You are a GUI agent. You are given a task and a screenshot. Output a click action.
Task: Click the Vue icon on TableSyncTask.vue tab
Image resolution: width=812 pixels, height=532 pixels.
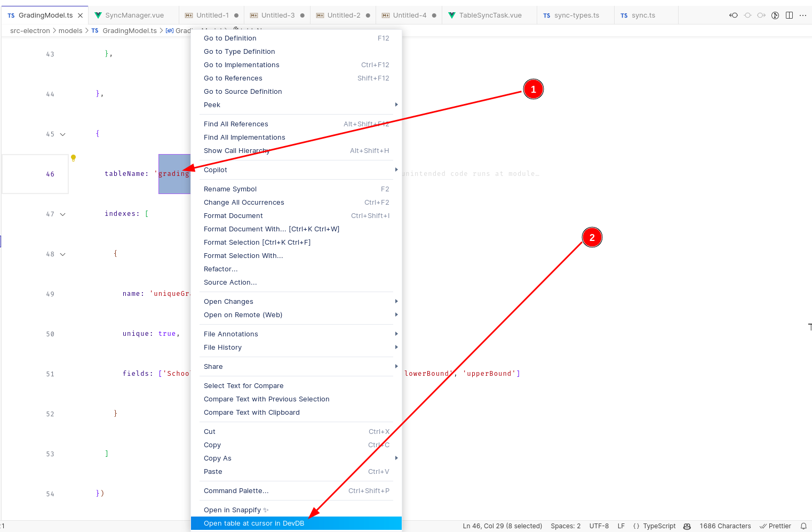(452, 15)
